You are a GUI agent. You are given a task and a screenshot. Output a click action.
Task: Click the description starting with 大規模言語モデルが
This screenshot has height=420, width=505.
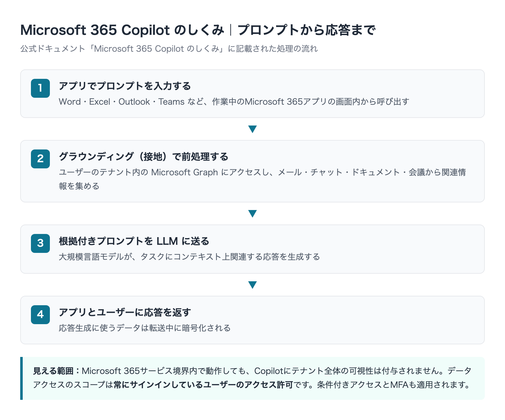(x=189, y=257)
